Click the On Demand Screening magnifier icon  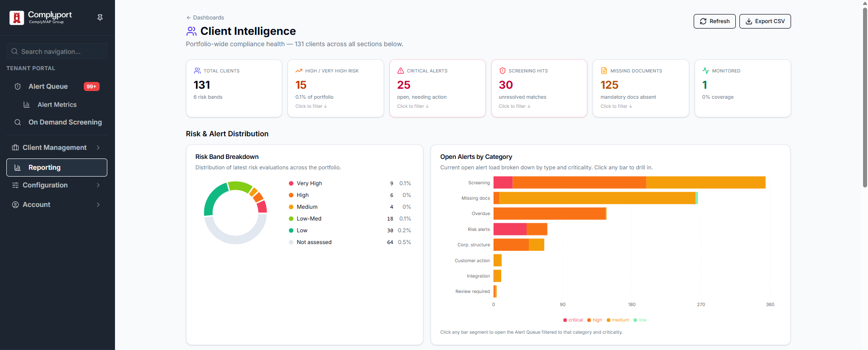click(18, 122)
